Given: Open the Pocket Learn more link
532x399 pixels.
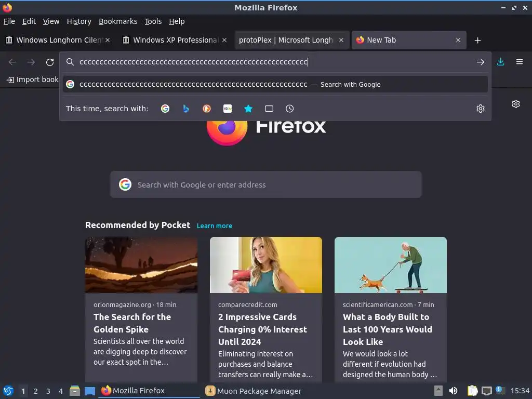Looking at the screenshot, I should tap(215, 225).
